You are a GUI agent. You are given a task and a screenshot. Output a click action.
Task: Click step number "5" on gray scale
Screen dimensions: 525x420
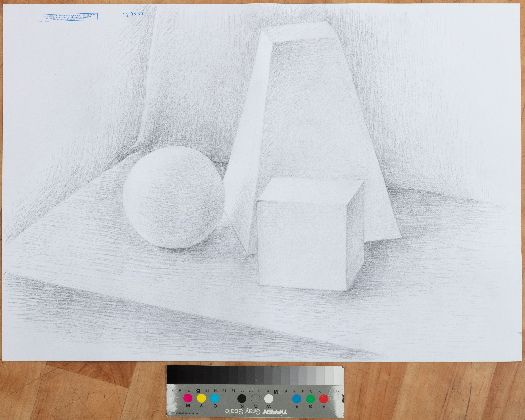pos(294,391)
